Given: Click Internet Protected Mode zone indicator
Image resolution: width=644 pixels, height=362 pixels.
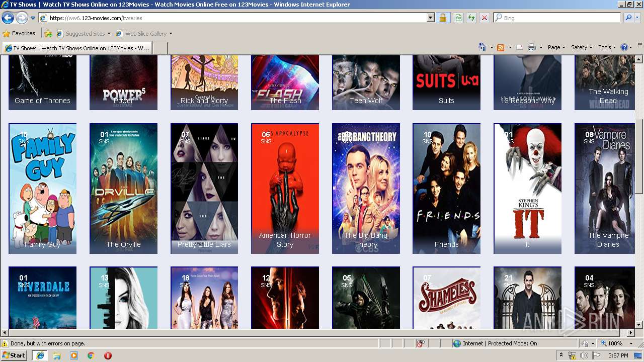Looking at the screenshot, I should pos(495,343).
